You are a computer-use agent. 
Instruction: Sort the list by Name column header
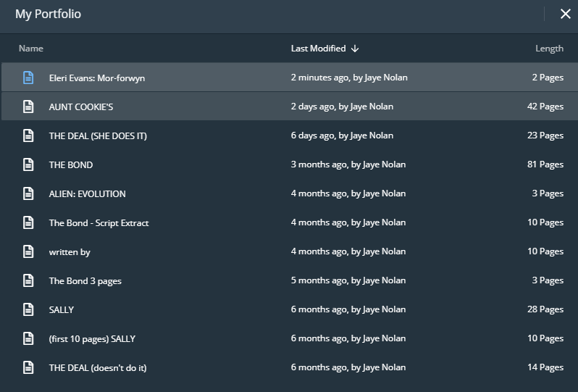31,49
